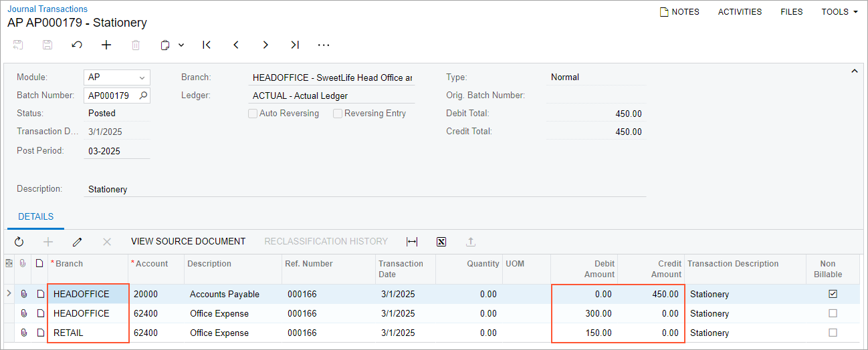The width and height of the screenshot is (868, 350).
Task: Toggle the Reversing Entry checkbox
Action: point(338,114)
